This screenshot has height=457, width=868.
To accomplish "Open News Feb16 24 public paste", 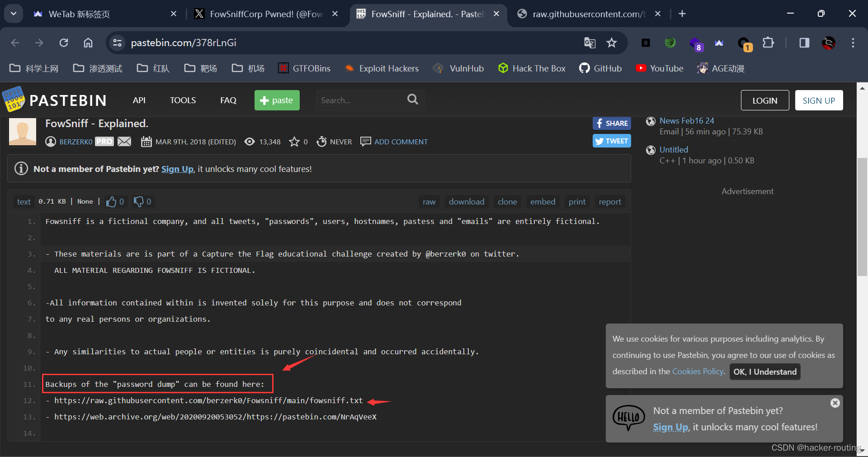I will tap(687, 121).
